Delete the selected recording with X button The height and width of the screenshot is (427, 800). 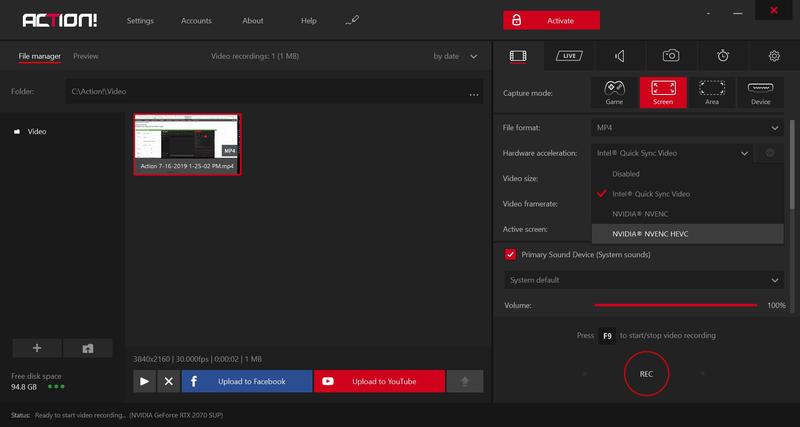pos(168,381)
